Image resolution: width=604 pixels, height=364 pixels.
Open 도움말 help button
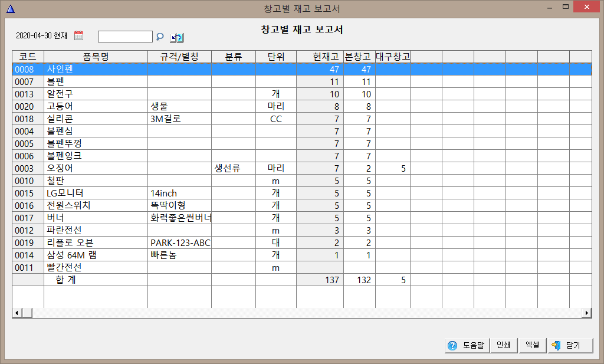pos(467,346)
